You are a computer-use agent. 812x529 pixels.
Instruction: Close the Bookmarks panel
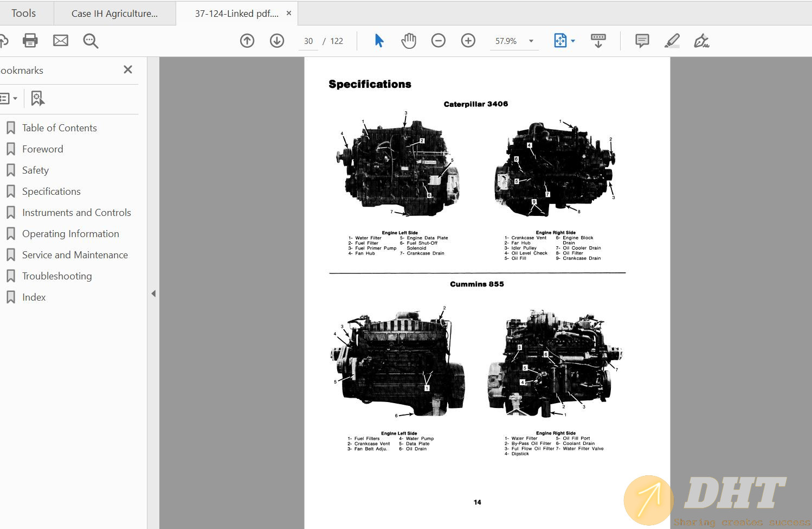(x=128, y=69)
